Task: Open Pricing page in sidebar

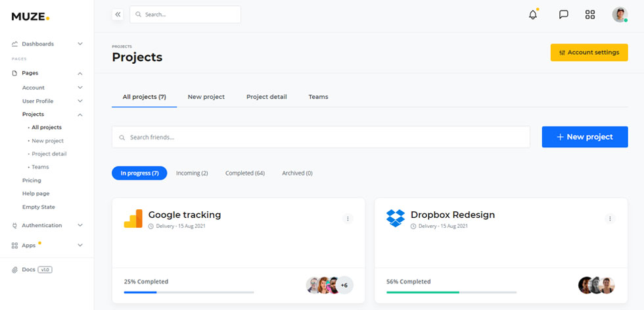Action: 32,180
